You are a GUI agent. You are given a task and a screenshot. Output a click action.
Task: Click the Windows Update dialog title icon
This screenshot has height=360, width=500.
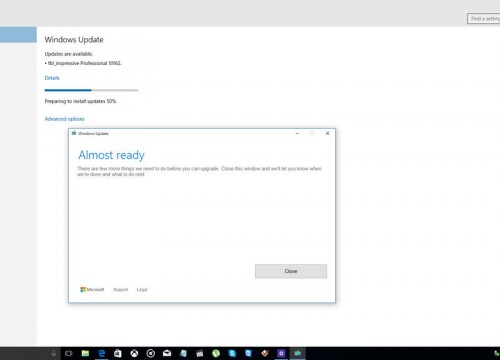[x=74, y=133]
